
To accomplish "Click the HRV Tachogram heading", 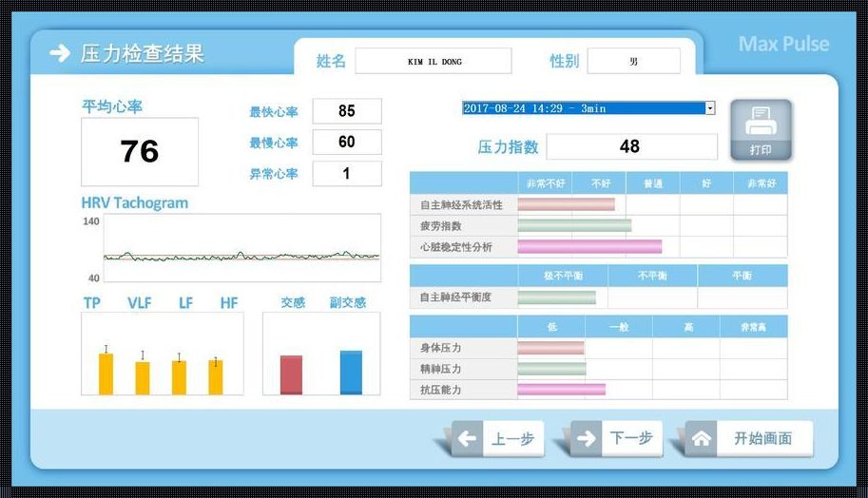I will coord(134,203).
